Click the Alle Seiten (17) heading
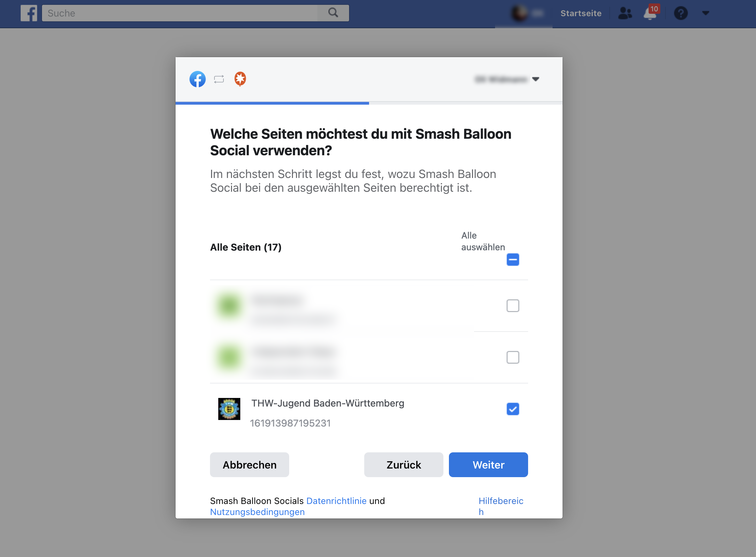Viewport: 756px width, 557px height. pyautogui.click(x=246, y=247)
